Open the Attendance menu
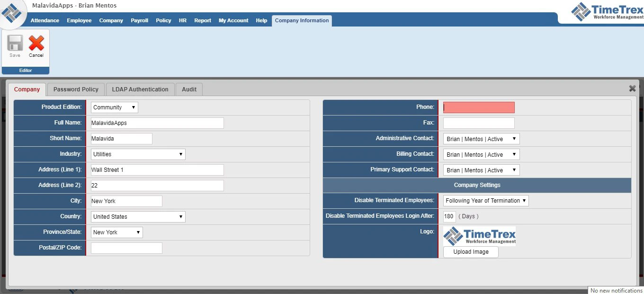Screen dimensions: 644x294 (45, 20)
